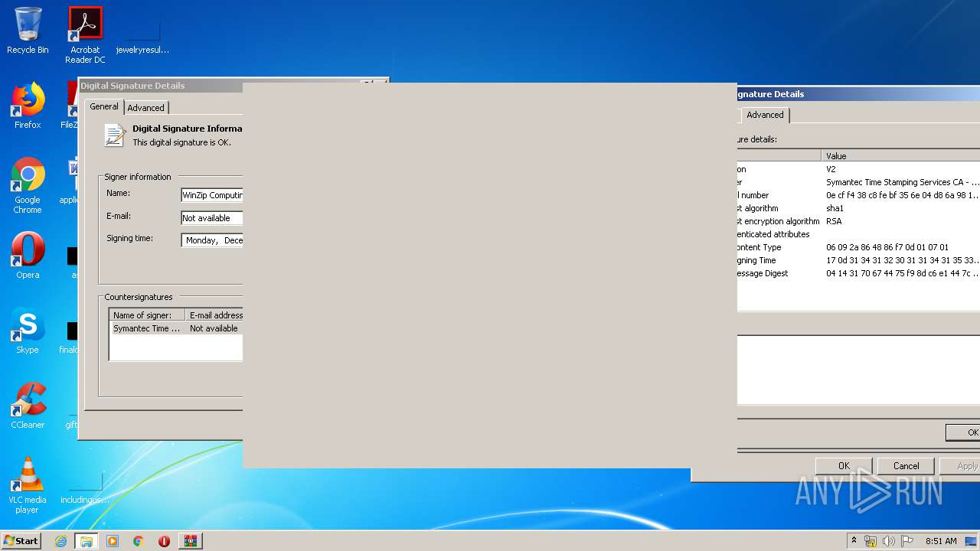
Task: Open the includingus... desktop file
Action: point(85,488)
